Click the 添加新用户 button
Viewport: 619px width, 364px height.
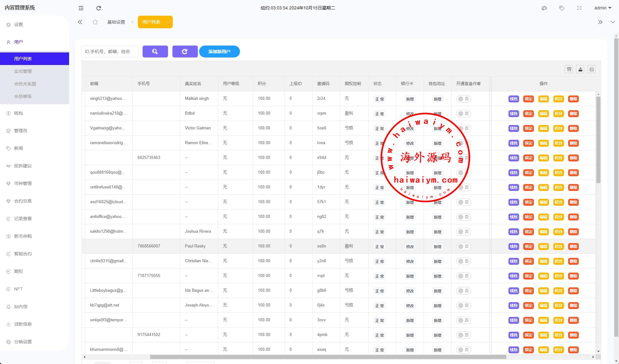[x=219, y=52]
